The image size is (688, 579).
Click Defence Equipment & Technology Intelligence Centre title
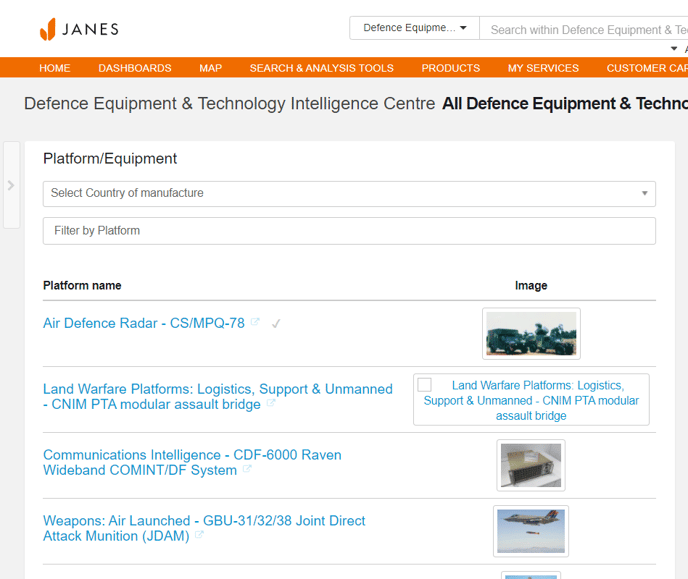pos(229,104)
